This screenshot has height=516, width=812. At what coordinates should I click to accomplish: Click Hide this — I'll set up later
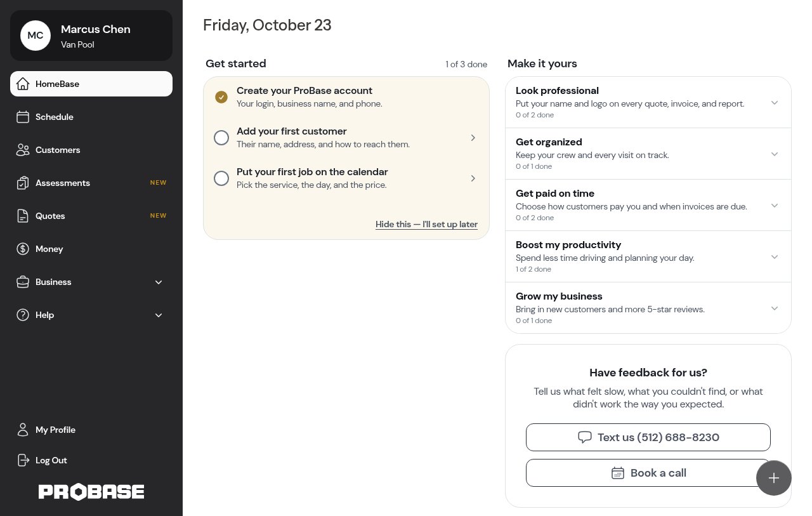pyautogui.click(x=426, y=224)
